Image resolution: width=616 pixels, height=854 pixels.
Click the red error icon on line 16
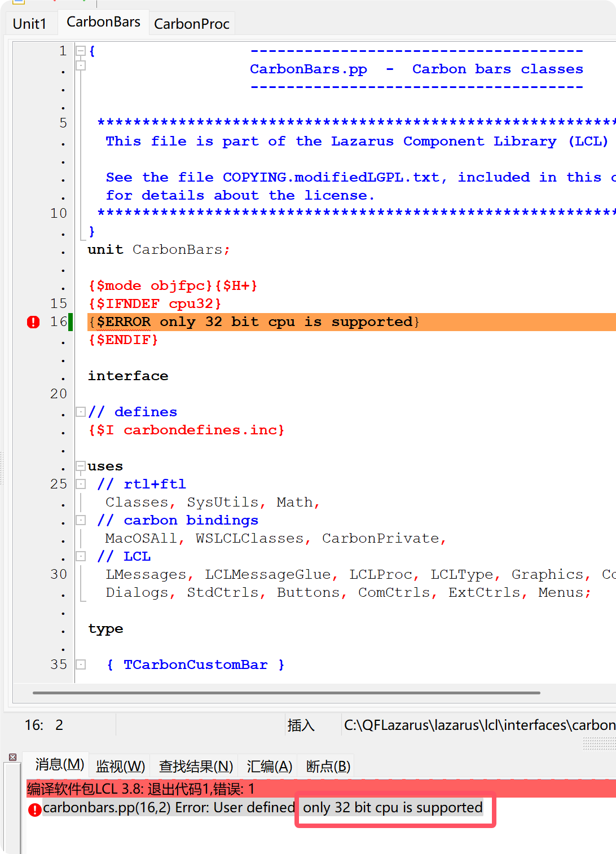point(33,322)
